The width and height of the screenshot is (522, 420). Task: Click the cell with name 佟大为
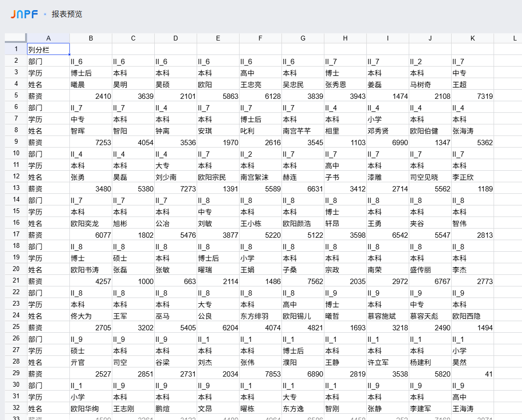click(x=91, y=316)
